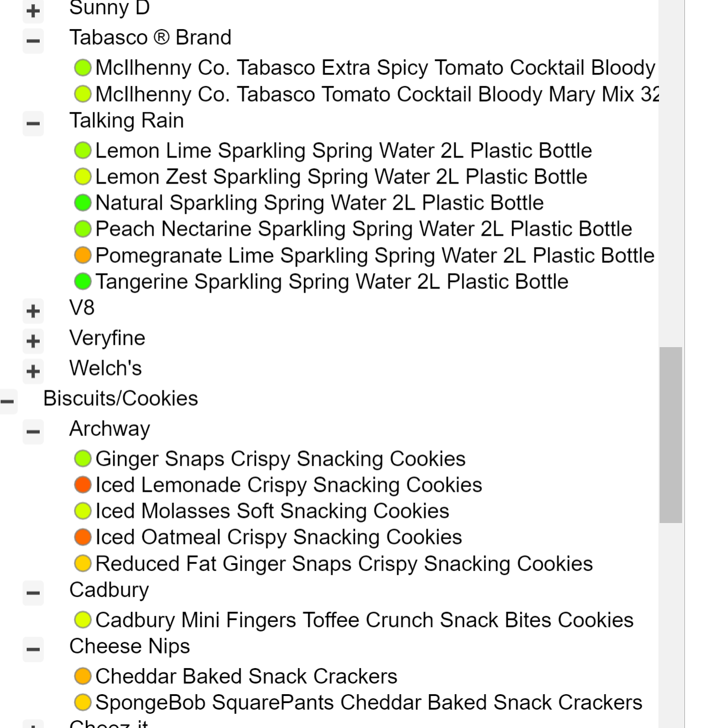Expand the Veryfine brand group
The height and width of the screenshot is (728, 707).
pos(33,341)
